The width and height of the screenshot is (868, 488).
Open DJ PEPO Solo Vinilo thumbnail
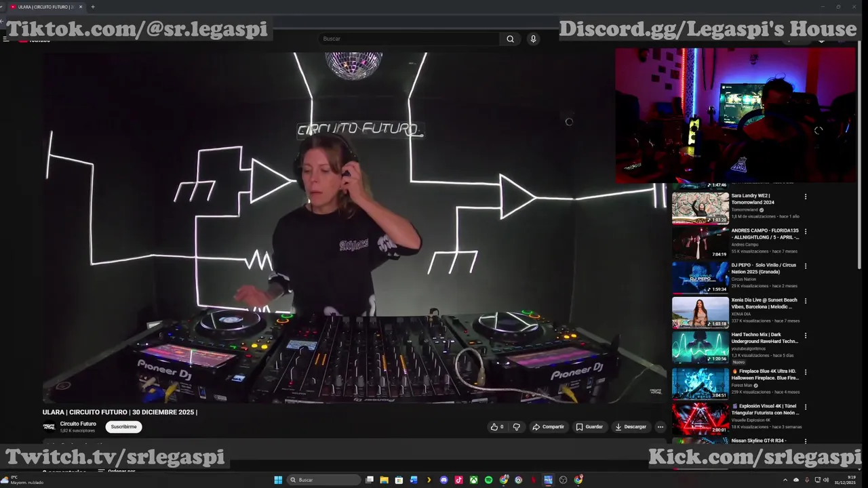pos(701,277)
